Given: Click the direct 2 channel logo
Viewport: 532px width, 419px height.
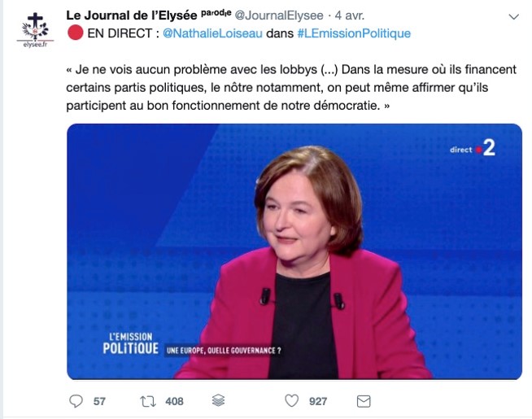Looking at the screenshot, I should [x=473, y=148].
